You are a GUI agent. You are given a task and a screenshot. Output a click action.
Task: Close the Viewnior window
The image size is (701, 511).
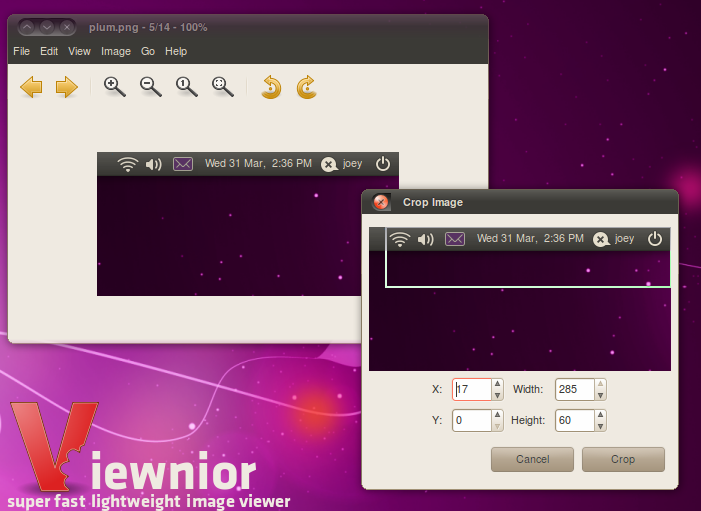click(67, 27)
